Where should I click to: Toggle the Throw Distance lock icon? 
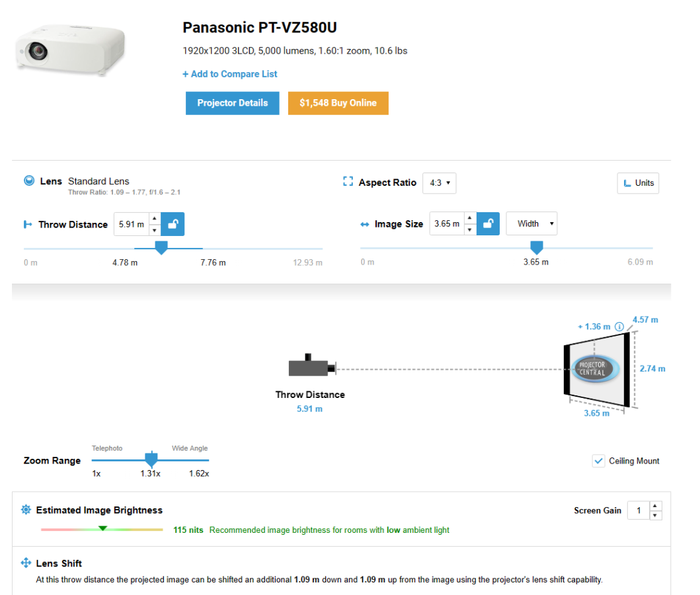click(x=173, y=224)
